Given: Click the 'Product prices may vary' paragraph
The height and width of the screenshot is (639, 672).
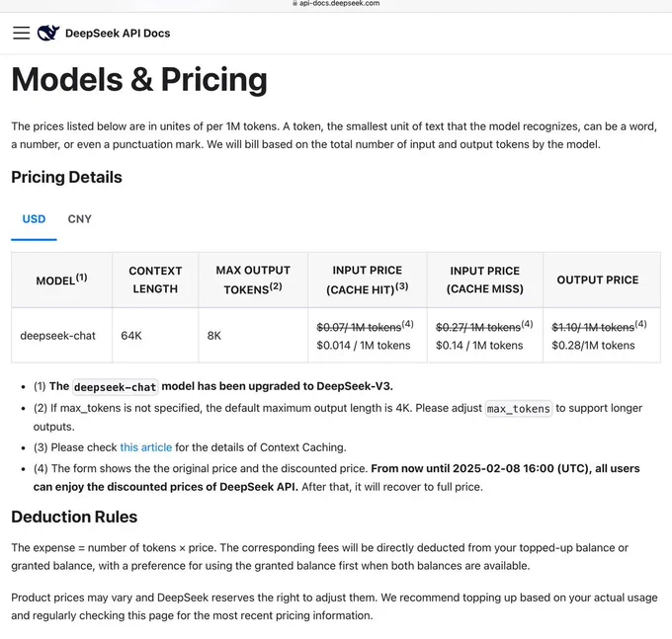Looking at the screenshot, I should [x=334, y=606].
